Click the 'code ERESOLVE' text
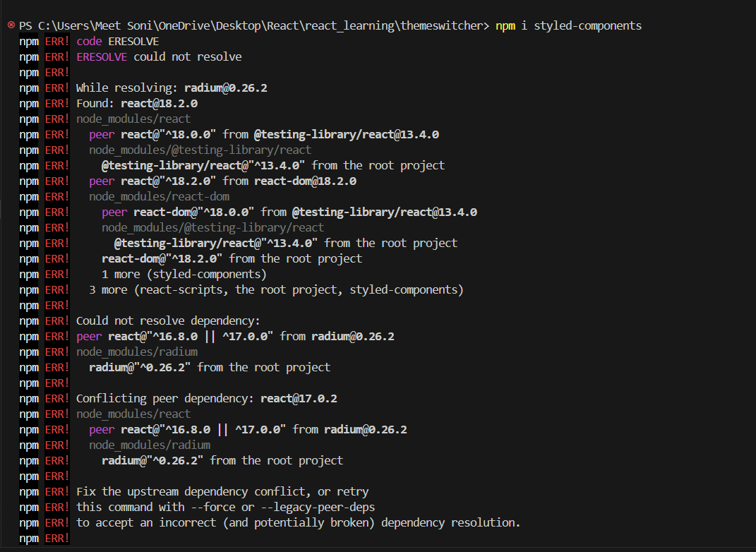756x552 pixels. coord(118,42)
